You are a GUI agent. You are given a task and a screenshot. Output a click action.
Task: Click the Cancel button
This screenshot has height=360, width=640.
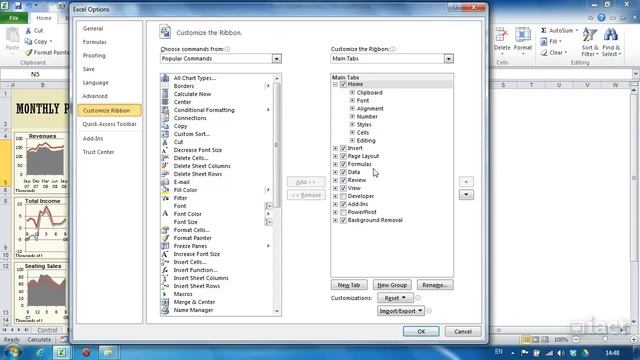463,331
